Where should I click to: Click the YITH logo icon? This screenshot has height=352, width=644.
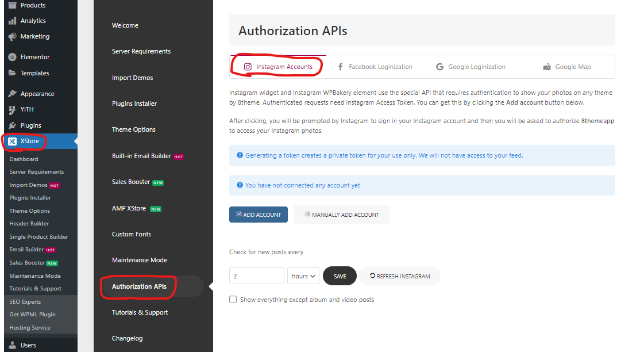(x=12, y=109)
